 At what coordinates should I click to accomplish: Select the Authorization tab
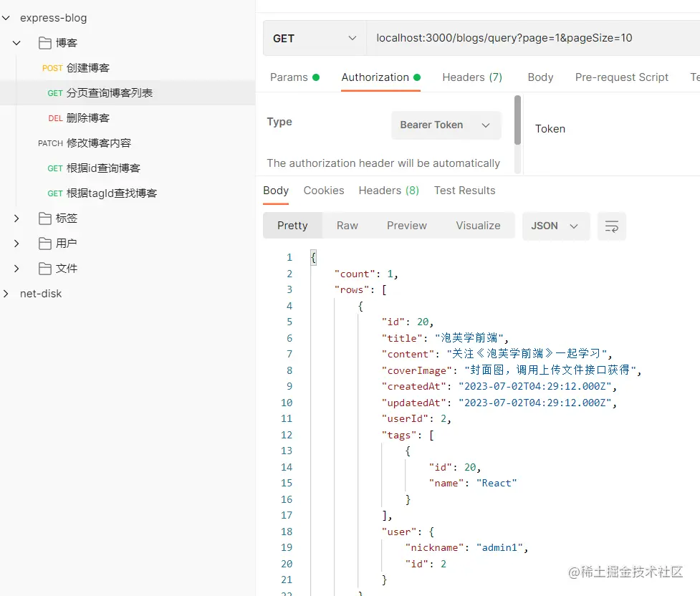pos(380,77)
